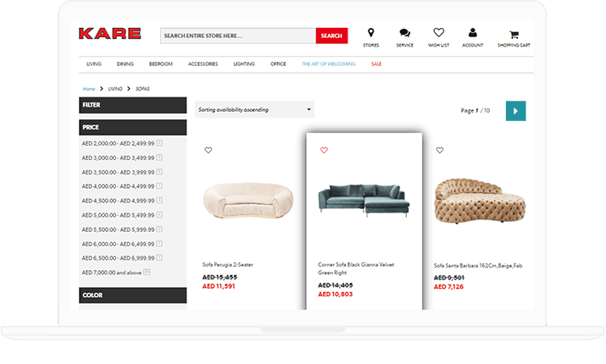Toggle red wishlist heart on Corner Sofa Gianna
Screen dimensions: 606x364
[x=324, y=150]
